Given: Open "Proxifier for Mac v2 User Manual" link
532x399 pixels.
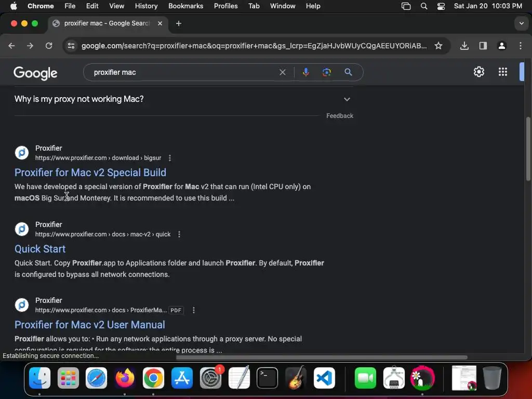Looking at the screenshot, I should [90, 325].
